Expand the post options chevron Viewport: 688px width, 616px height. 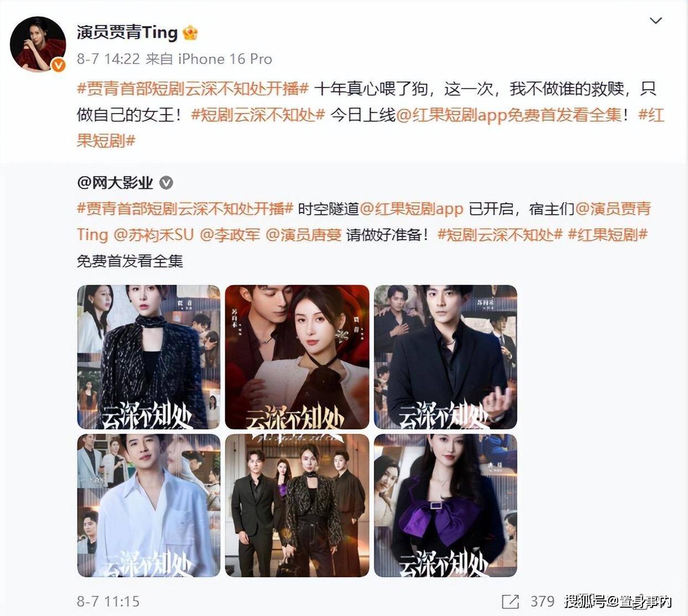click(x=656, y=21)
